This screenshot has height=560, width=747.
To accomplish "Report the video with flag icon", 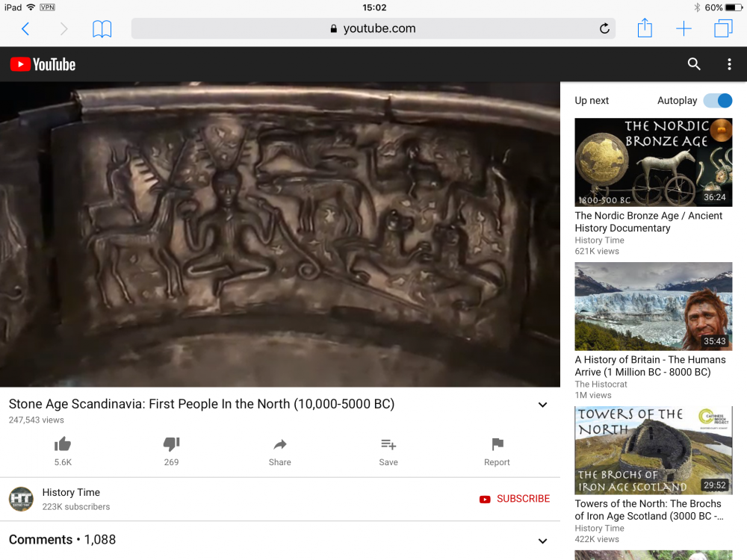I will coord(497,444).
